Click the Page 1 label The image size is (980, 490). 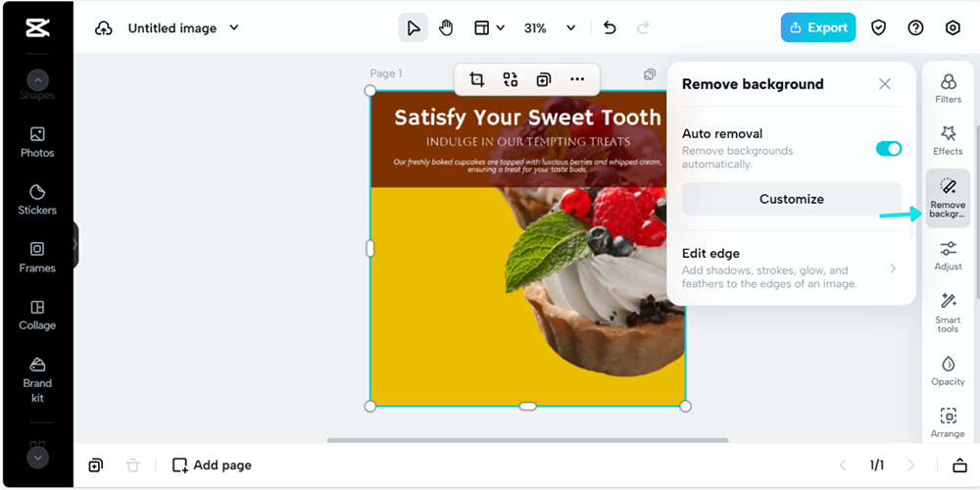385,73
